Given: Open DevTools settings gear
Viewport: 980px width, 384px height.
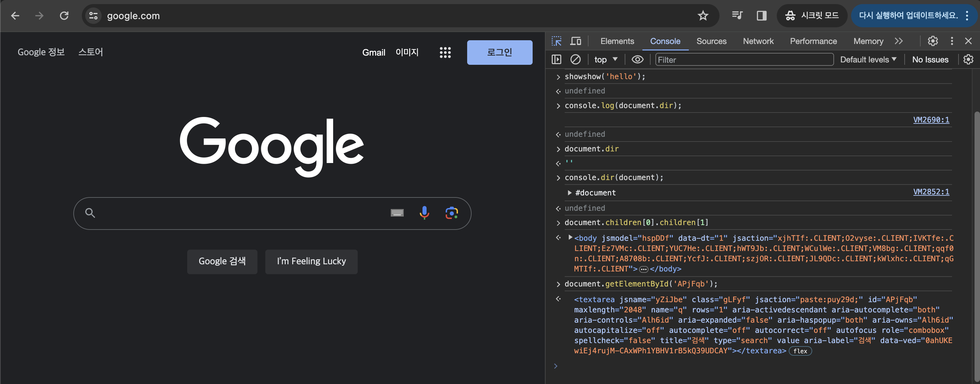Looking at the screenshot, I should (x=933, y=41).
